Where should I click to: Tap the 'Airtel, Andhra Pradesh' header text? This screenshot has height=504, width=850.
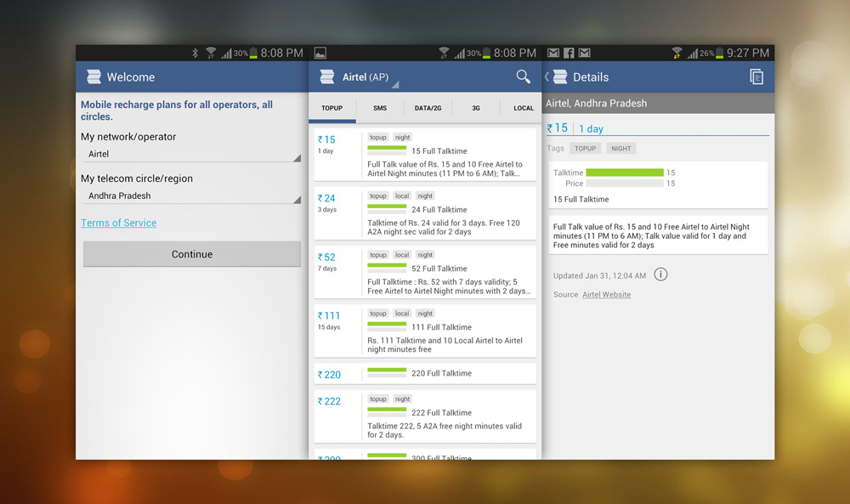597,103
